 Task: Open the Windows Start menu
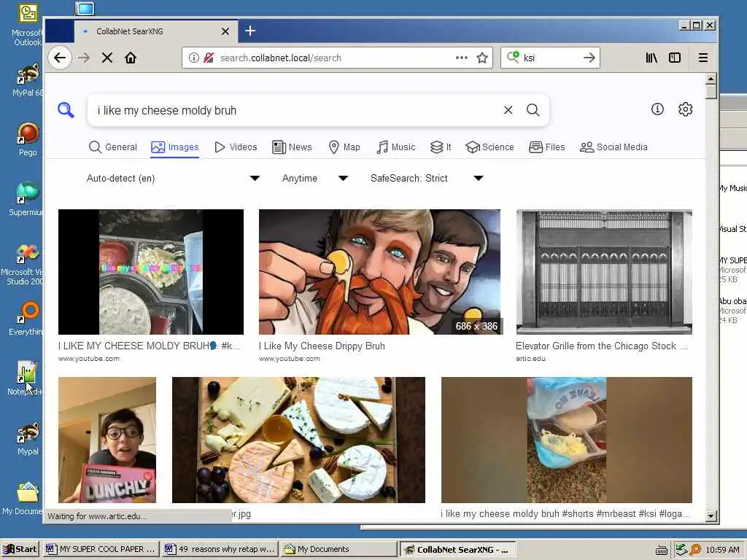point(20,549)
